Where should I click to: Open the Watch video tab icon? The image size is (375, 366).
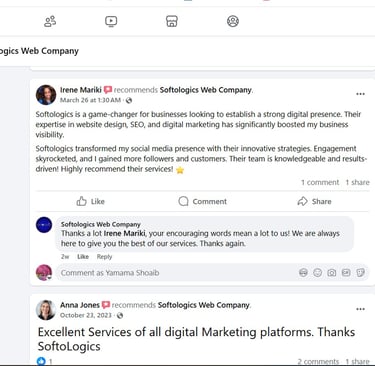111,21
